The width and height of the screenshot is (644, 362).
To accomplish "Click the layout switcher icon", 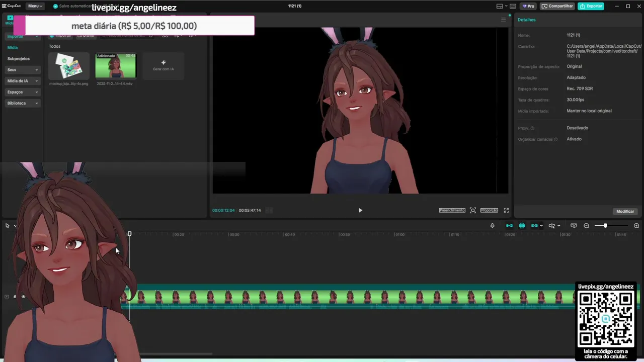I will pos(500,6).
